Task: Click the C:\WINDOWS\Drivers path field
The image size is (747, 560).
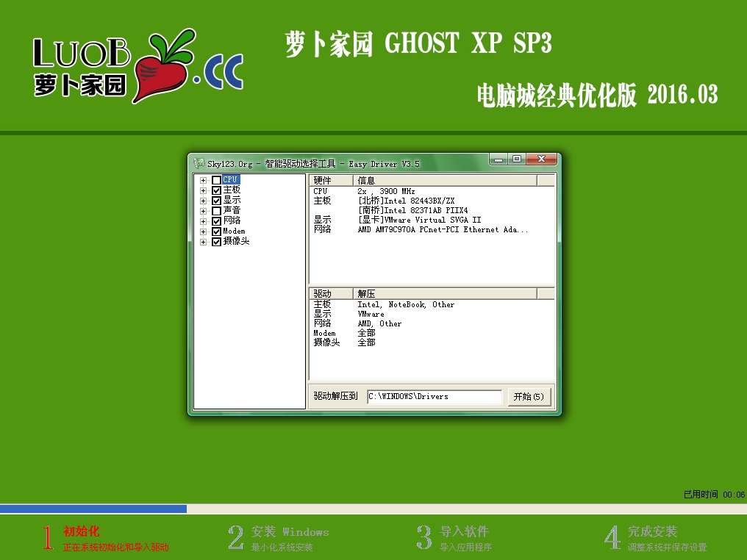Action: tap(435, 397)
